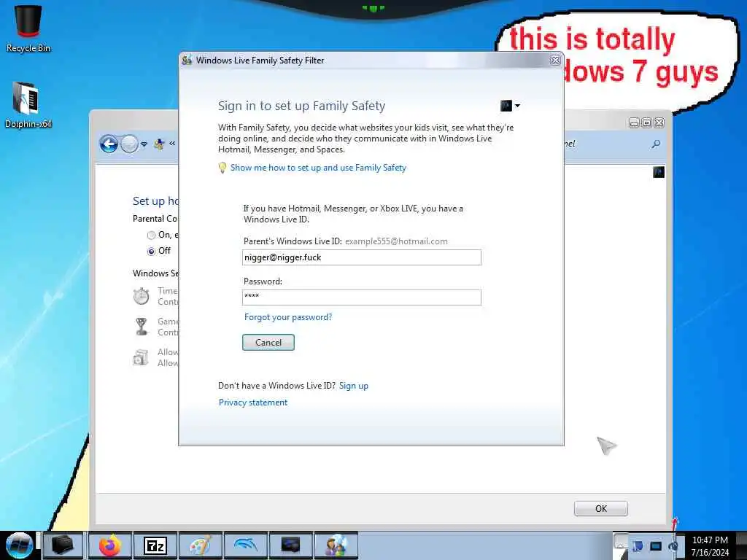Click the Family Safety people taskbar button
747x560 pixels.
[x=336, y=545]
